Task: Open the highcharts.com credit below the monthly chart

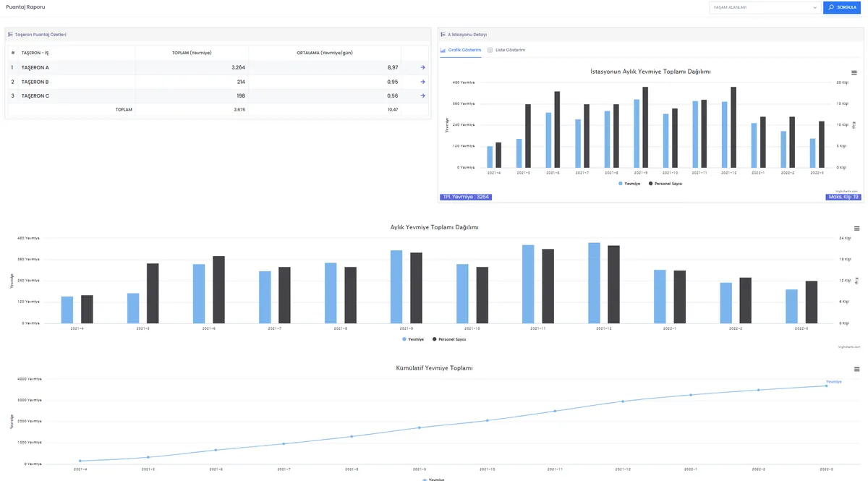Action: pyautogui.click(x=849, y=347)
